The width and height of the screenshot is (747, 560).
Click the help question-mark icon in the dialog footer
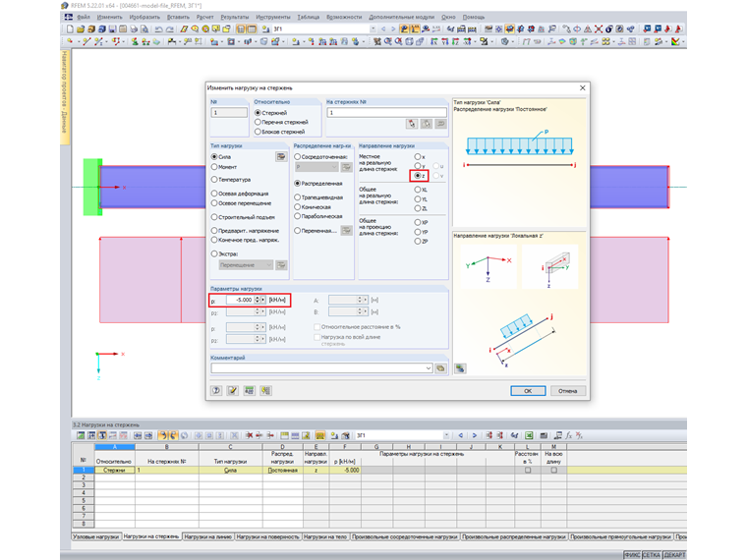pyautogui.click(x=216, y=390)
